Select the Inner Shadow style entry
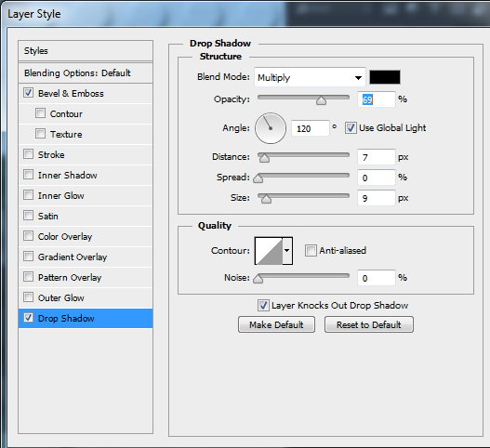 [86, 176]
